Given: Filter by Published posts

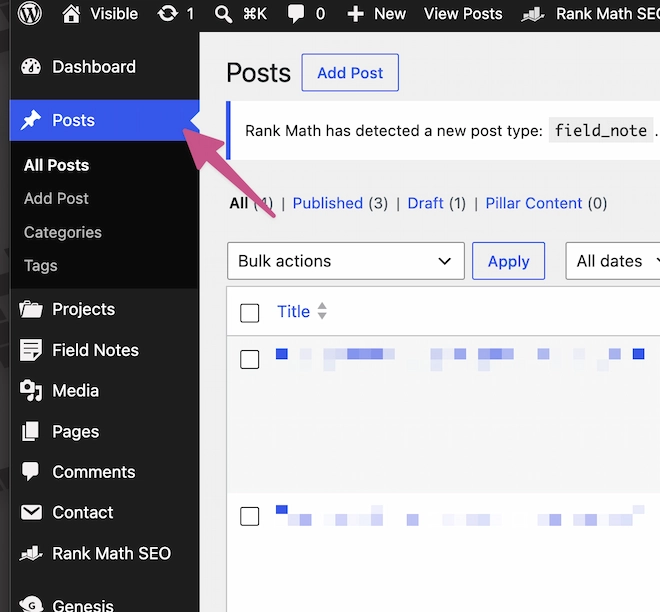Looking at the screenshot, I should (327, 203).
